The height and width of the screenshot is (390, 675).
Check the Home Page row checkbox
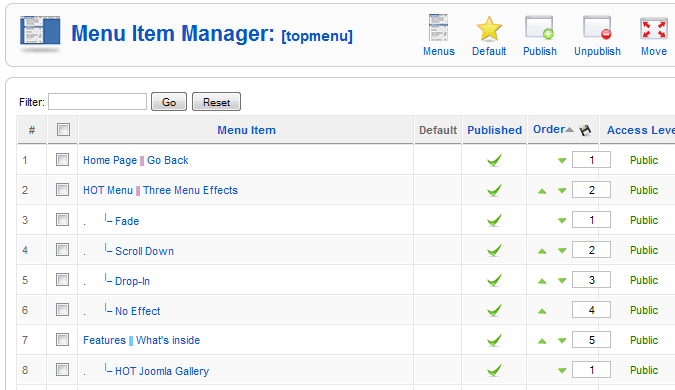tap(62, 160)
